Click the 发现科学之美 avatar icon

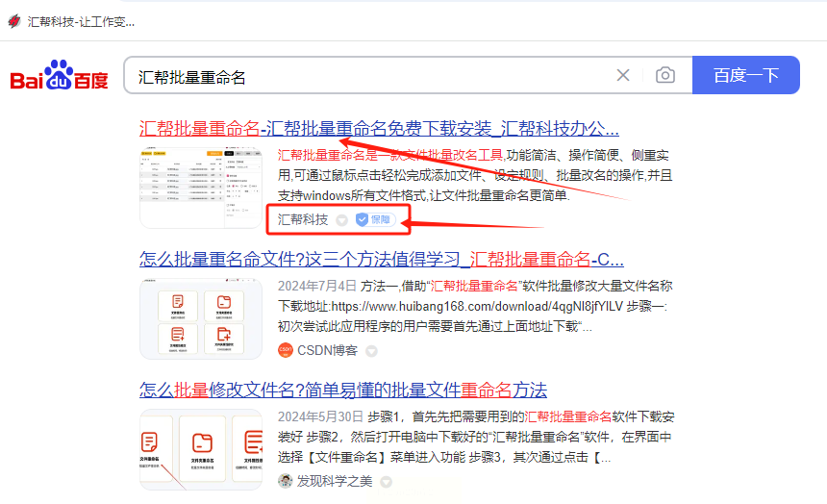click(286, 481)
